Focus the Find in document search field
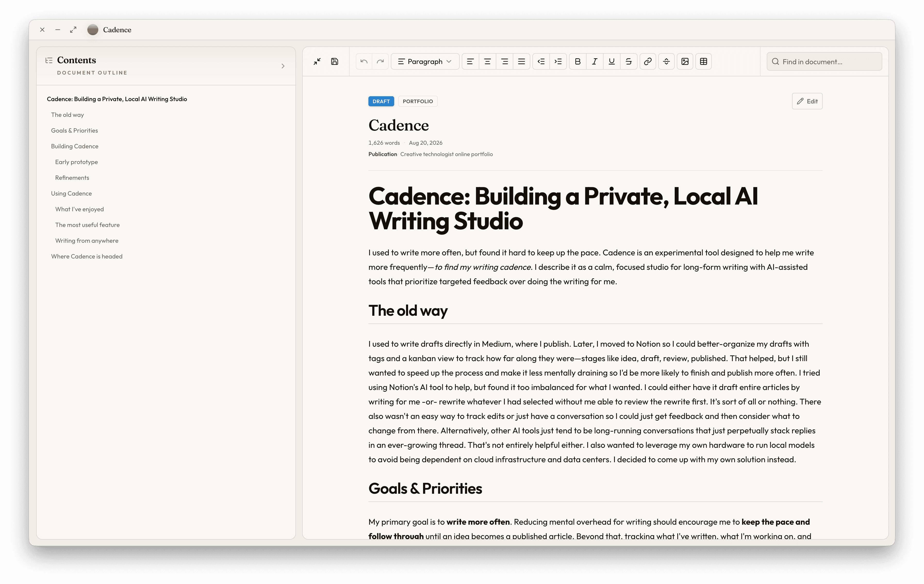The width and height of the screenshot is (924, 584). 824,61
